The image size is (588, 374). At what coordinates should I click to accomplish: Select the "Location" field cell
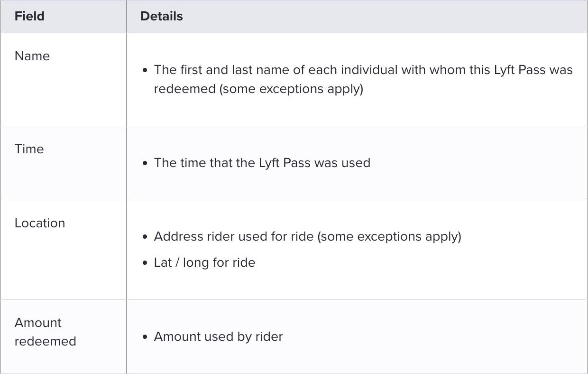[40, 223]
